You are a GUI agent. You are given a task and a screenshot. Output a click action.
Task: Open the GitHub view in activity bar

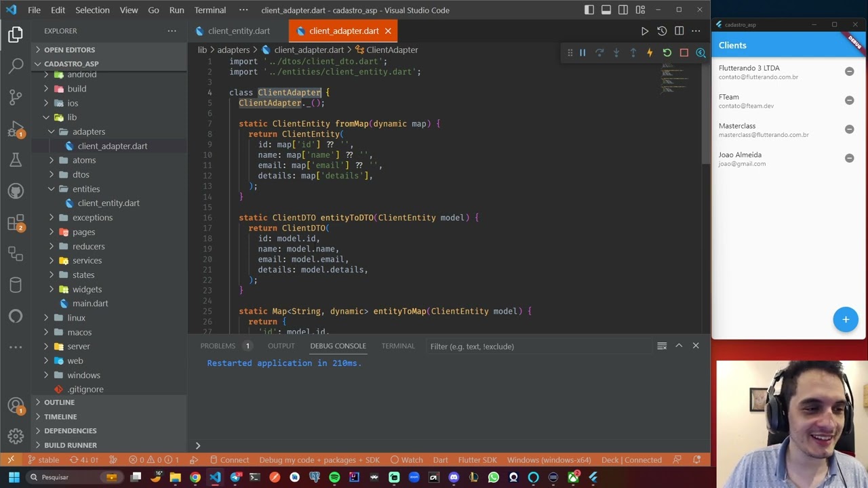click(x=16, y=192)
